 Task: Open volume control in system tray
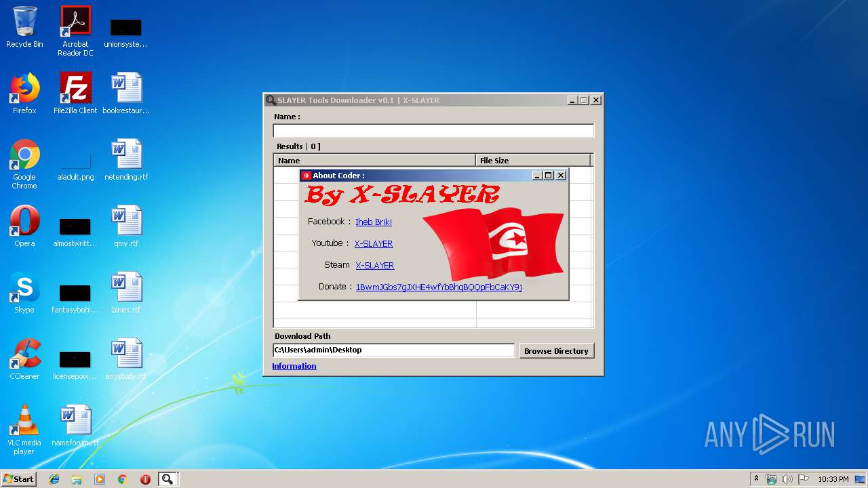tap(787, 479)
